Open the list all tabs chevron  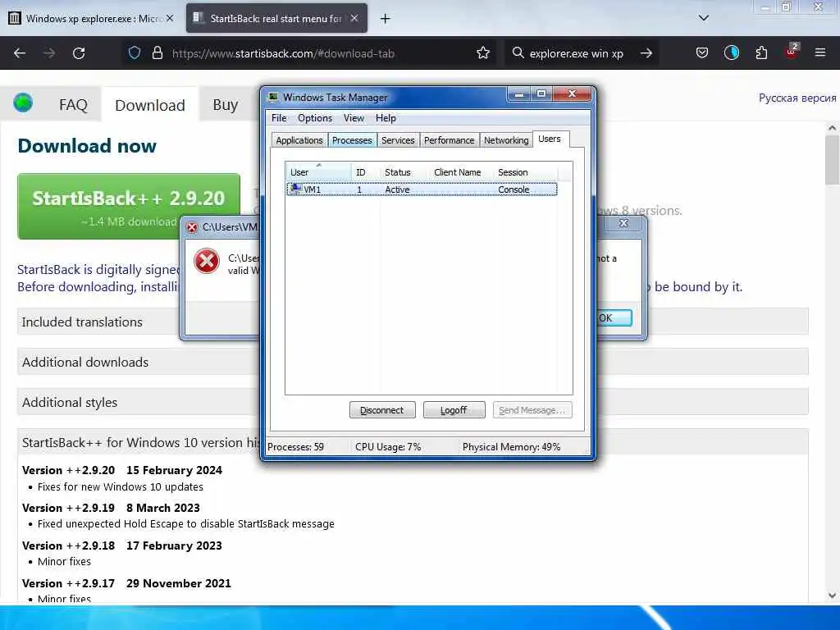pos(704,18)
